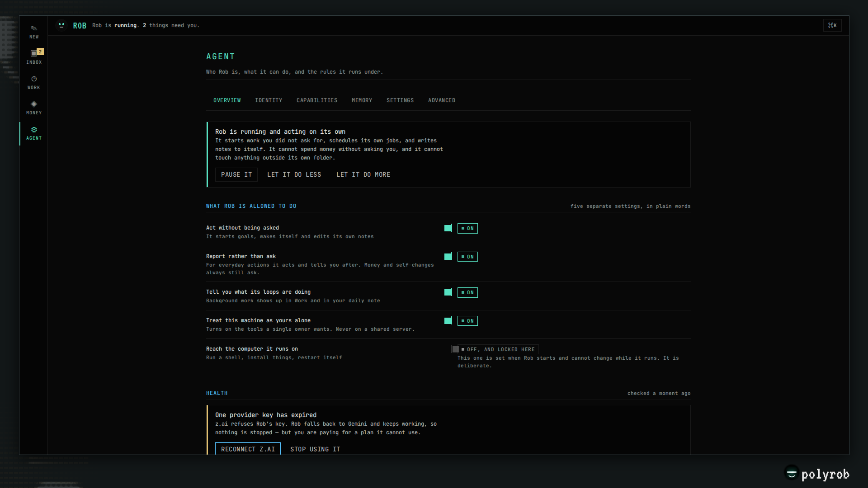Image resolution: width=868 pixels, height=488 pixels.
Task: Click Let It Do Less
Action: [294, 174]
